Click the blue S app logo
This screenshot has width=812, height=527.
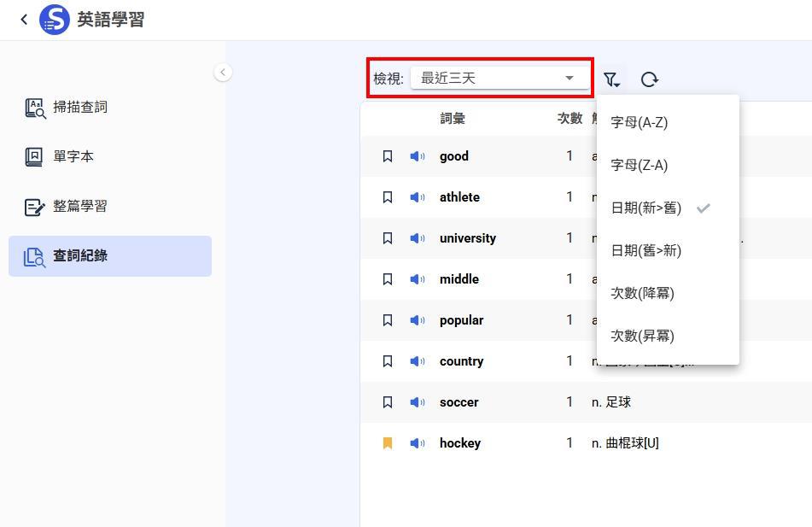click(x=55, y=20)
